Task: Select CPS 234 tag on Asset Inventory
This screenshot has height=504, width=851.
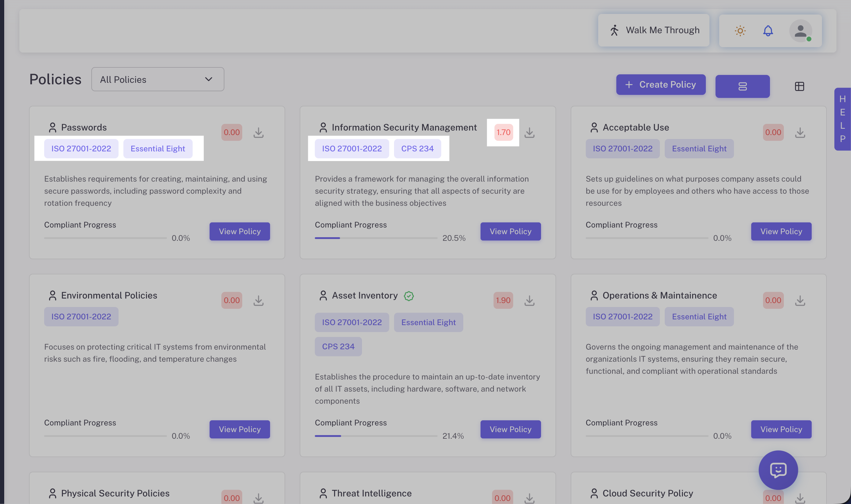Action: pos(338,346)
